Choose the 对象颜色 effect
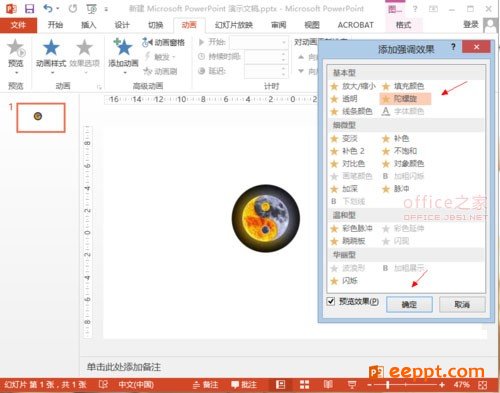The width and height of the screenshot is (500, 393). 403,164
